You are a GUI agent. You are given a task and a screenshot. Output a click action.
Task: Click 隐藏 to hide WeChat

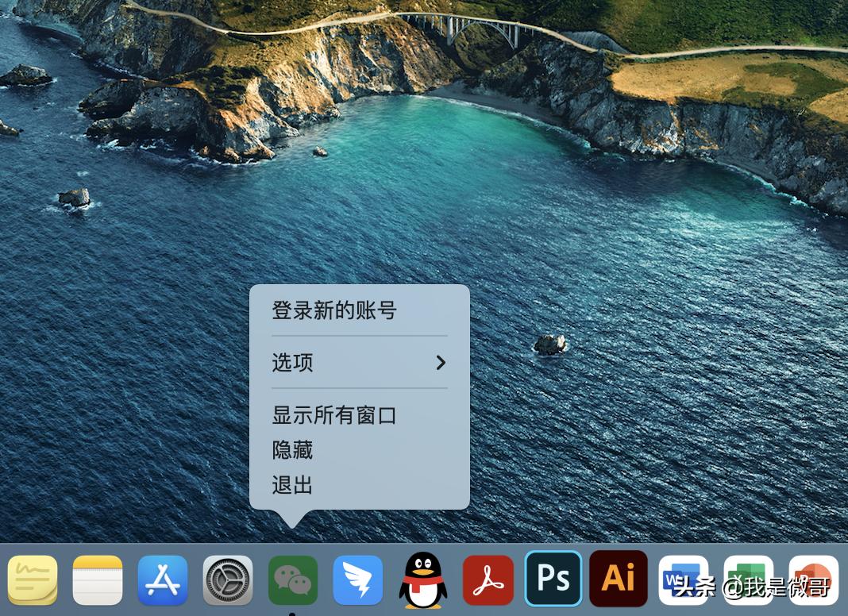[x=292, y=450]
